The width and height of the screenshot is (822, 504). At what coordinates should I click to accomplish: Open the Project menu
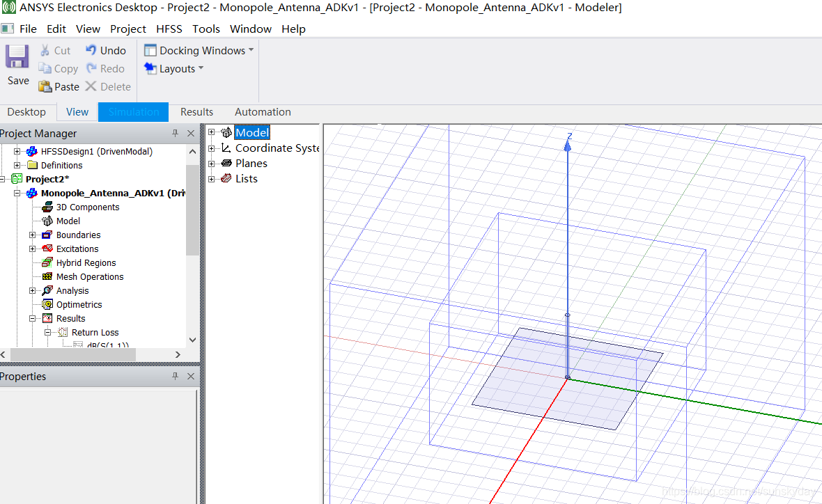point(128,29)
